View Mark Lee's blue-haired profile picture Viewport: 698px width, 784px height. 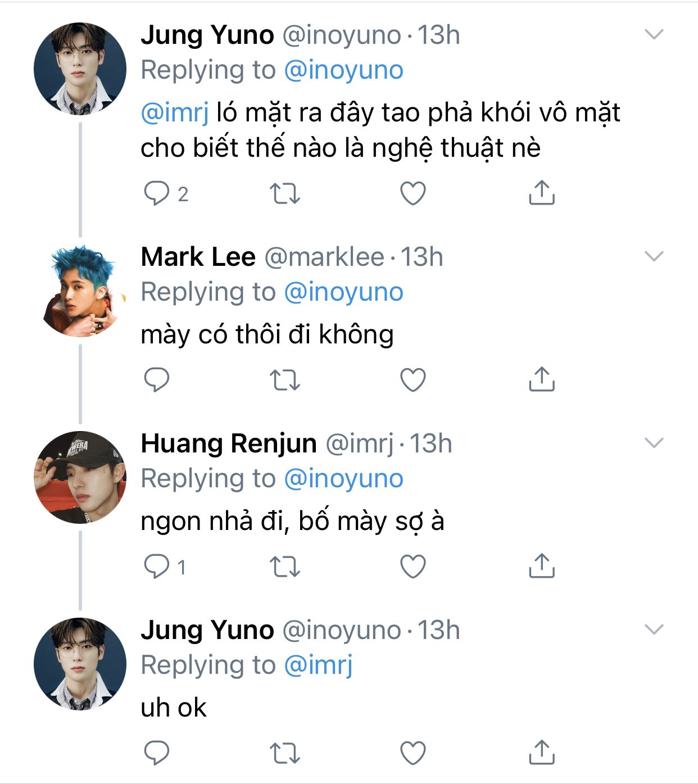point(80,291)
